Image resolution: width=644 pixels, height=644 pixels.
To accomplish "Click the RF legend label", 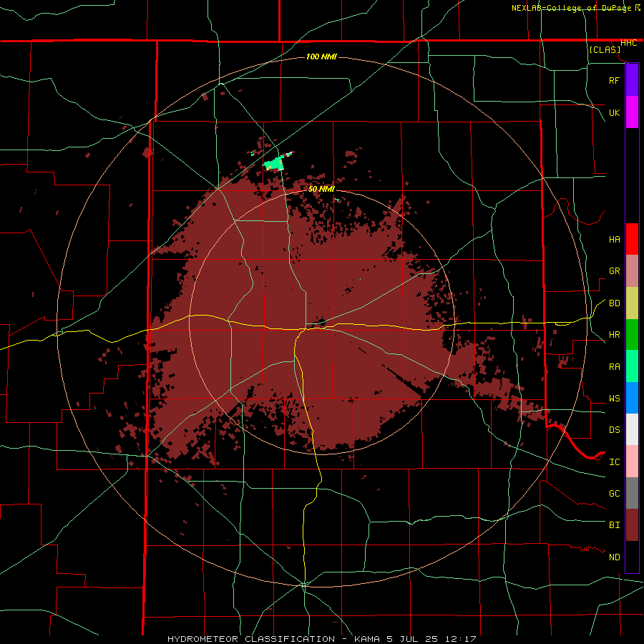I will [614, 80].
